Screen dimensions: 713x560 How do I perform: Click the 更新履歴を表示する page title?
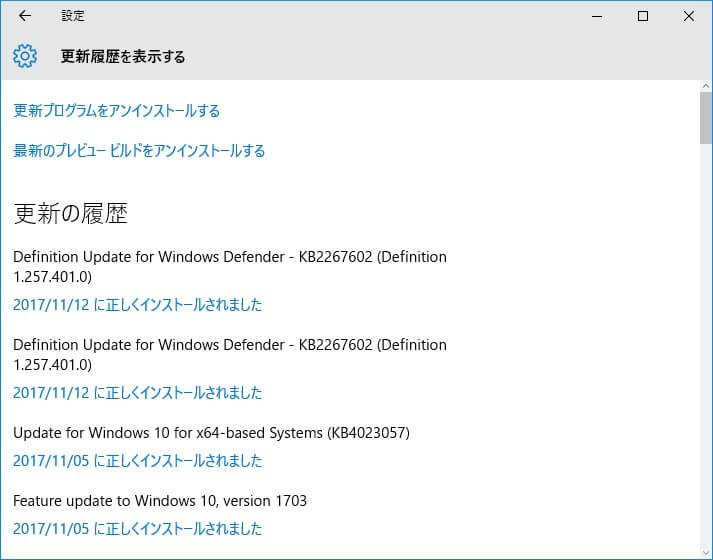coord(123,56)
